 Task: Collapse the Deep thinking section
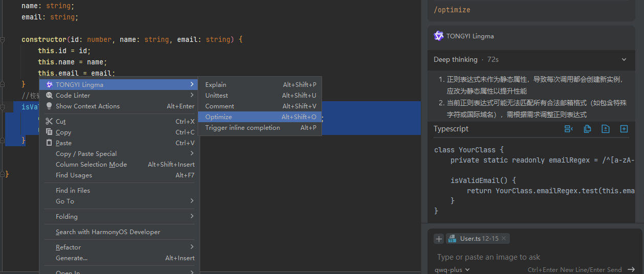point(624,59)
